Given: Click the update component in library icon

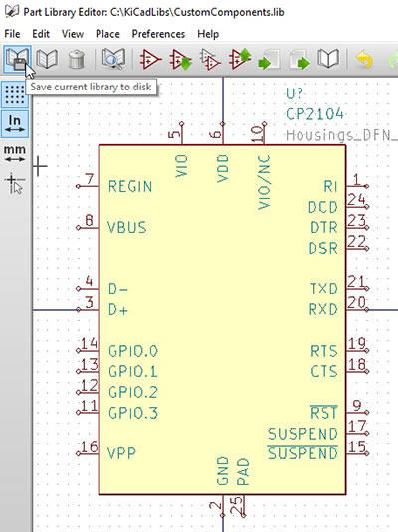Looking at the screenshot, I should [x=240, y=59].
